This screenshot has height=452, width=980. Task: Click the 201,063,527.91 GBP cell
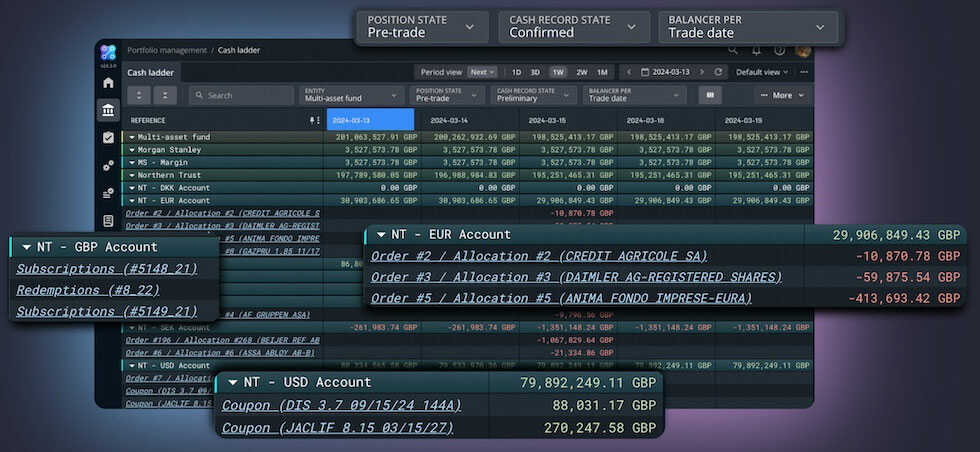point(376,137)
